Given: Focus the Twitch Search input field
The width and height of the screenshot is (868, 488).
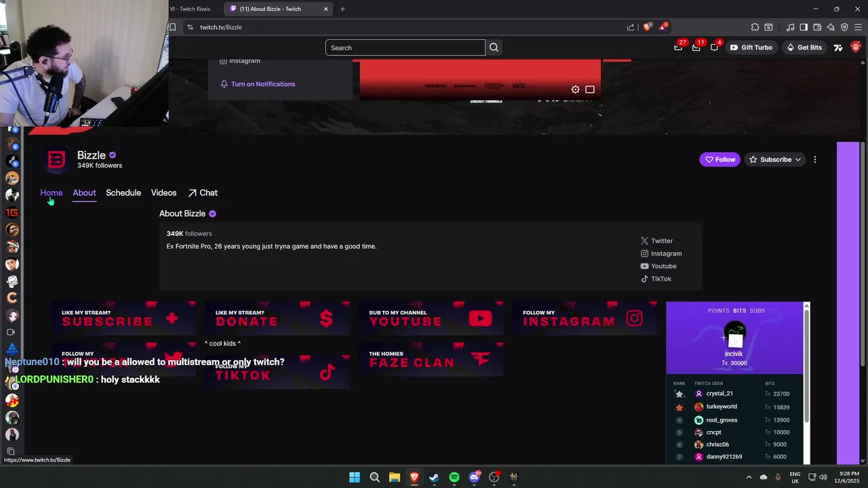Looking at the screenshot, I should pyautogui.click(x=405, y=47).
